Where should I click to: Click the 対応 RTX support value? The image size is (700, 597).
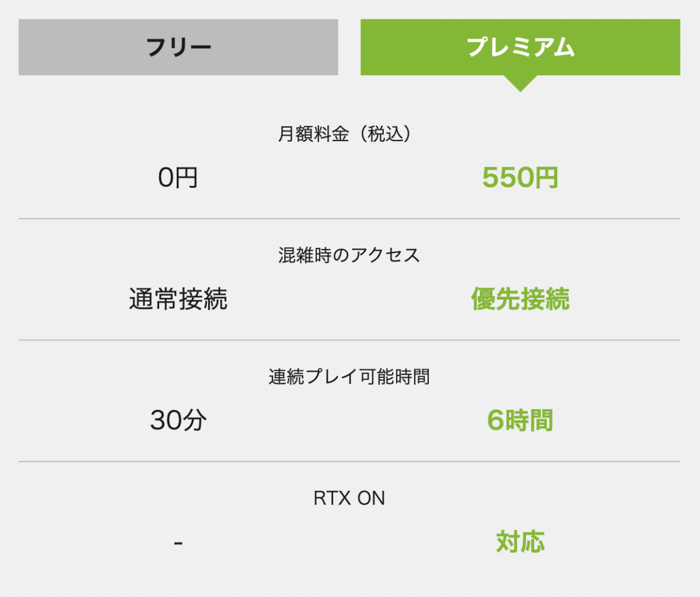coord(520,542)
